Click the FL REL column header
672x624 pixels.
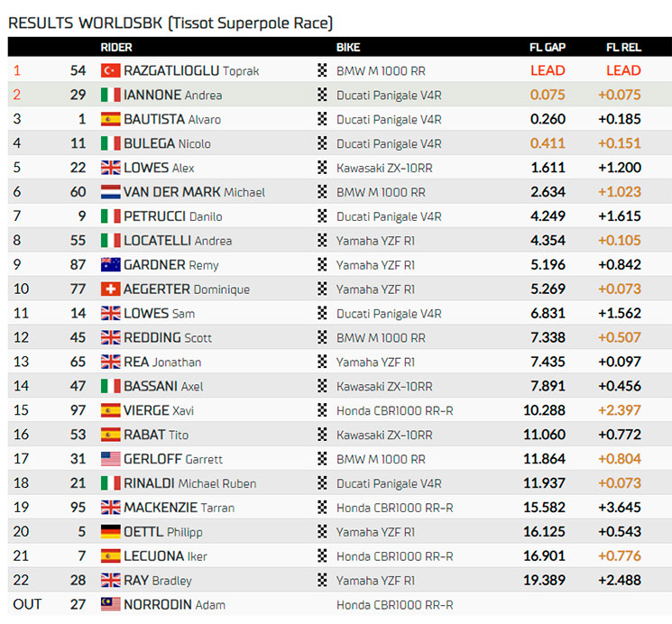click(623, 47)
